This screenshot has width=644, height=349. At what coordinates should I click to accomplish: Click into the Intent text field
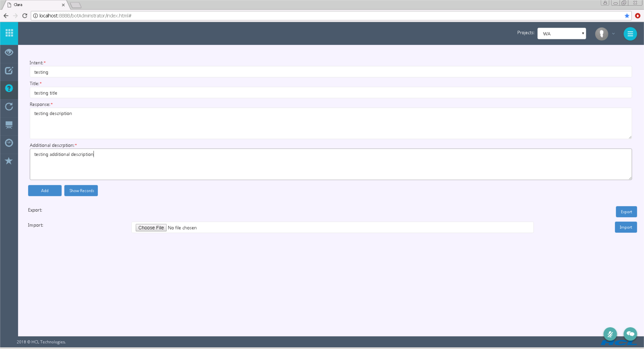330,72
